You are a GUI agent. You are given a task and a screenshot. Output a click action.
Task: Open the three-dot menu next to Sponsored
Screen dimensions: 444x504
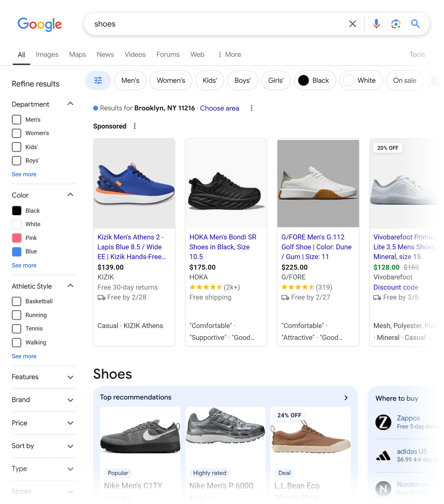[x=134, y=126]
